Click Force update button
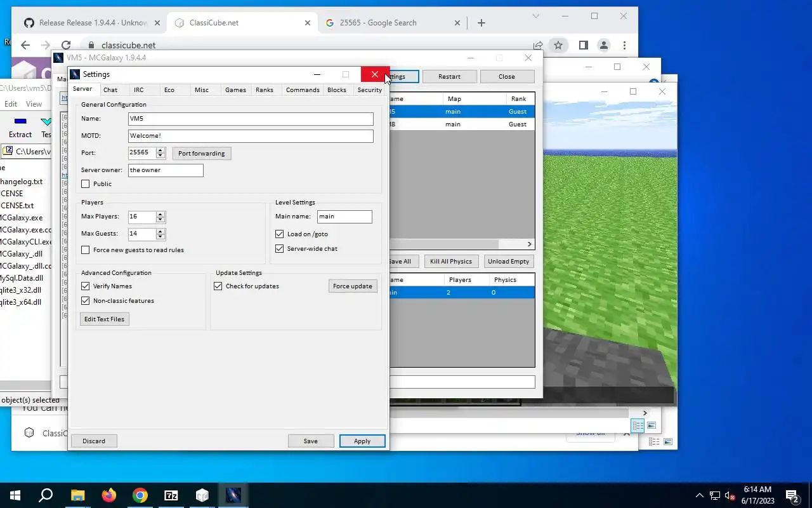This screenshot has width=812, height=508. (353, 286)
